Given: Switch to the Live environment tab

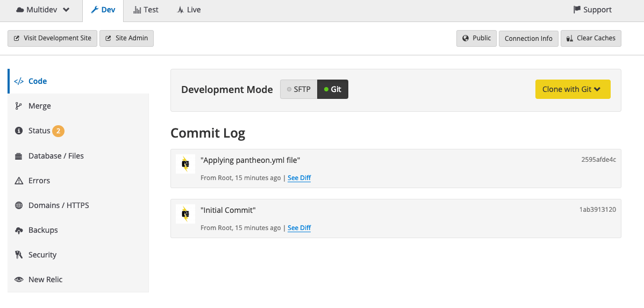Looking at the screenshot, I should [189, 10].
